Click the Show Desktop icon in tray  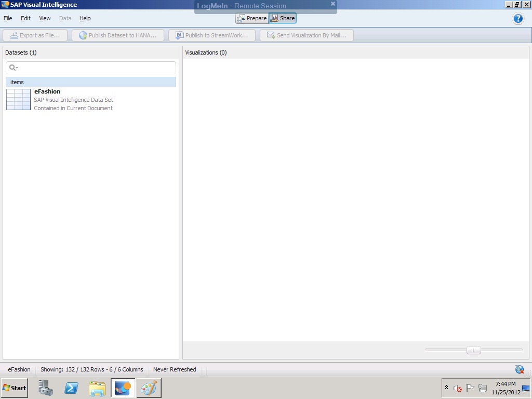[526, 388]
